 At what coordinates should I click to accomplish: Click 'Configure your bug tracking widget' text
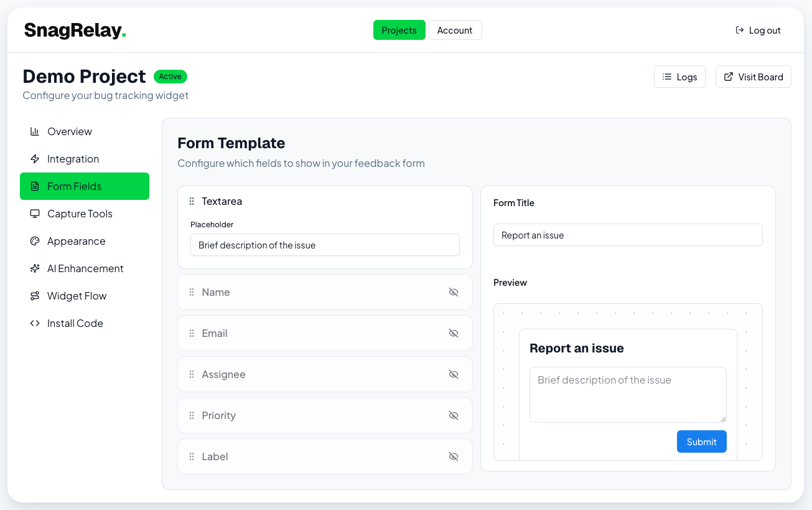click(x=106, y=95)
